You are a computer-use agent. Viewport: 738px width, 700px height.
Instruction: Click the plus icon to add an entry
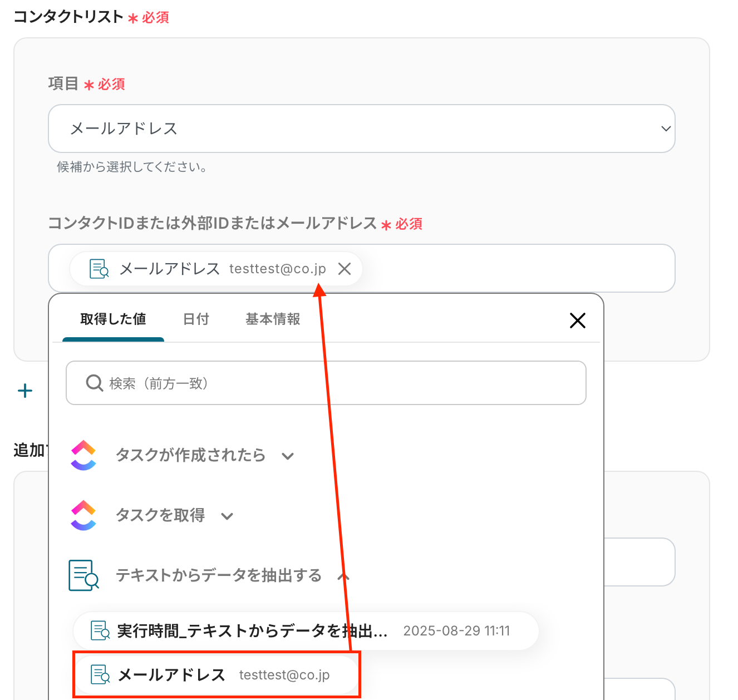pos(25,391)
